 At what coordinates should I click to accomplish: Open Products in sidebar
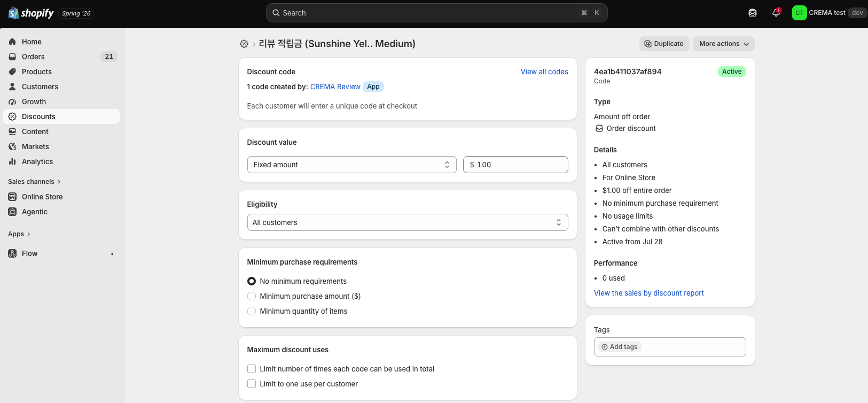(61, 72)
